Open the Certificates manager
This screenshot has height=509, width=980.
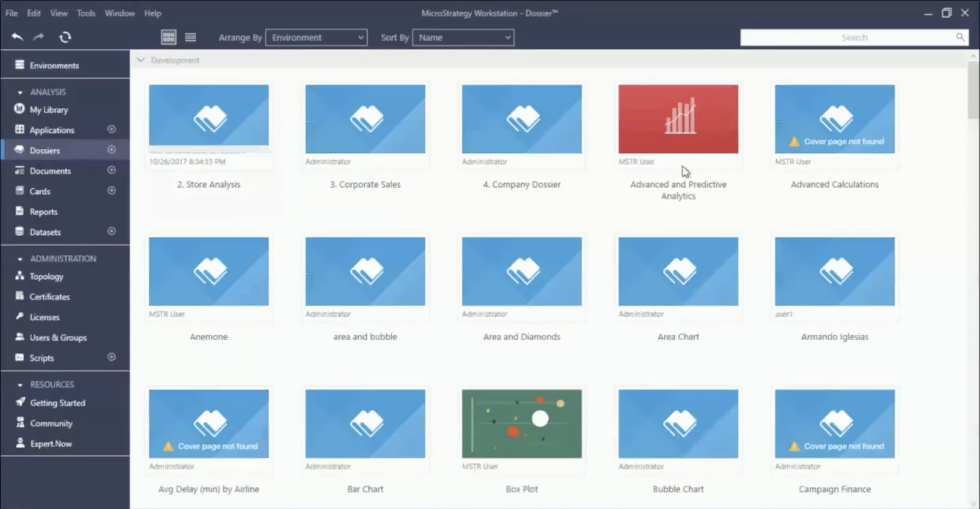point(50,297)
